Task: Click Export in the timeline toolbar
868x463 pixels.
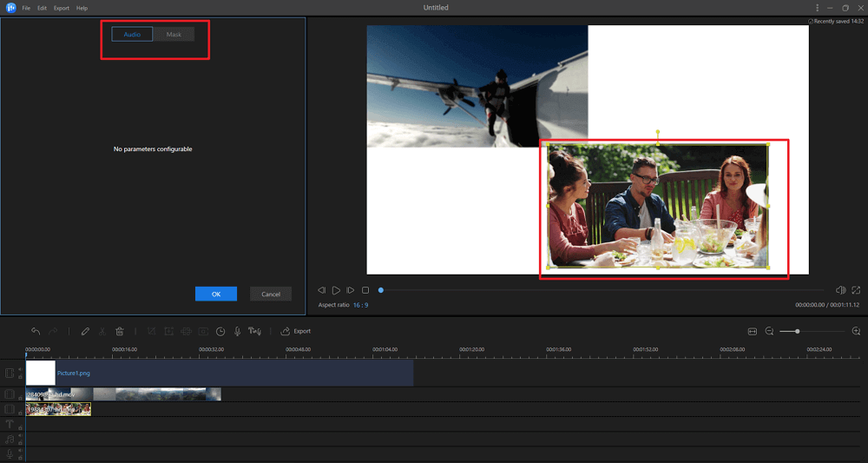Action: pos(296,331)
